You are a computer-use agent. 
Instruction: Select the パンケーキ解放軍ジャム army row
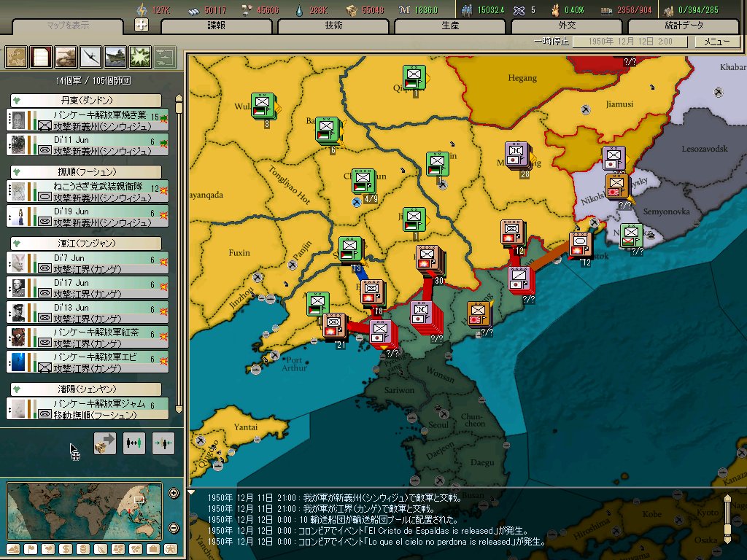click(88, 408)
